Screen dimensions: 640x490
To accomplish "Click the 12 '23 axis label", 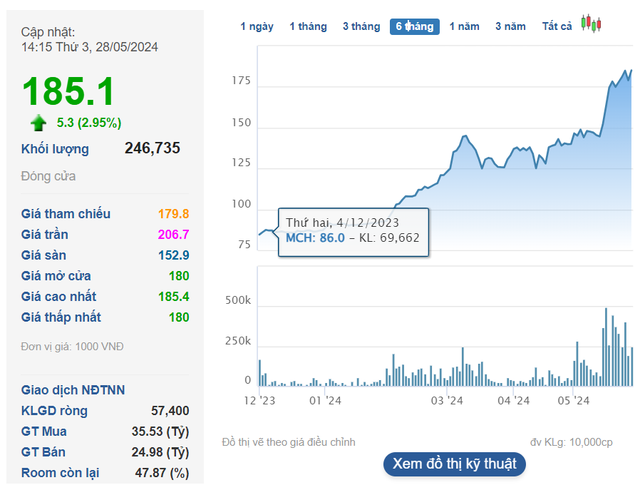I will (x=260, y=401).
